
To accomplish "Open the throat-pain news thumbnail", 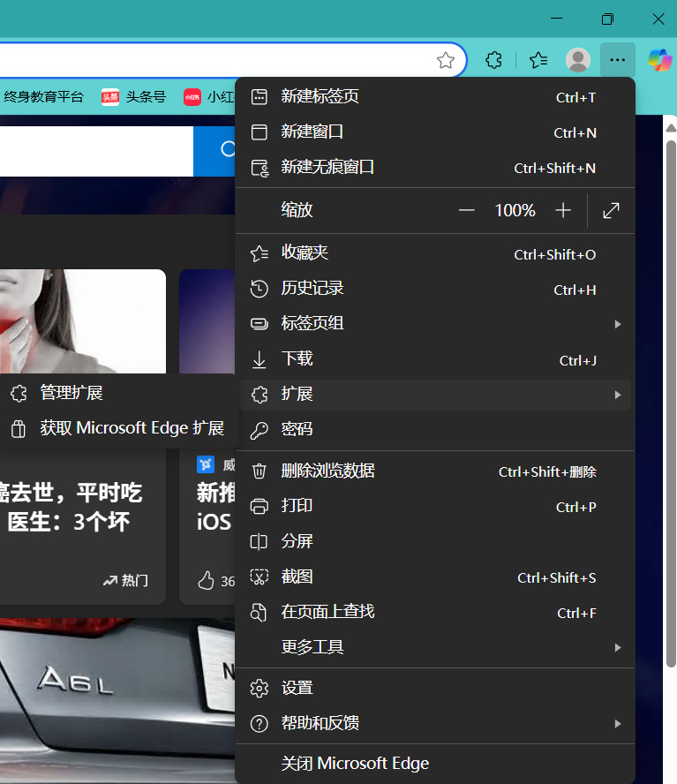I will point(82,321).
